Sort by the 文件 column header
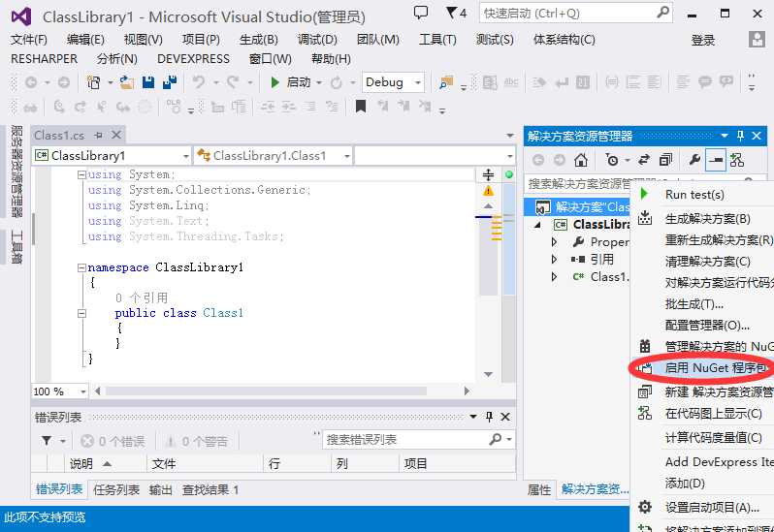 click(x=163, y=463)
